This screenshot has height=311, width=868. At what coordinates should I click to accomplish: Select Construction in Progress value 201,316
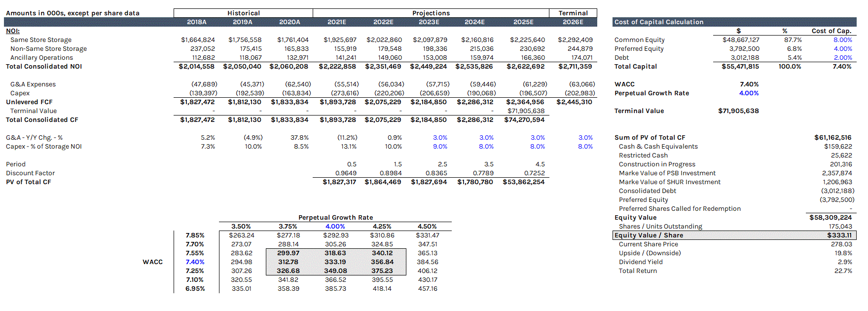tap(841, 164)
